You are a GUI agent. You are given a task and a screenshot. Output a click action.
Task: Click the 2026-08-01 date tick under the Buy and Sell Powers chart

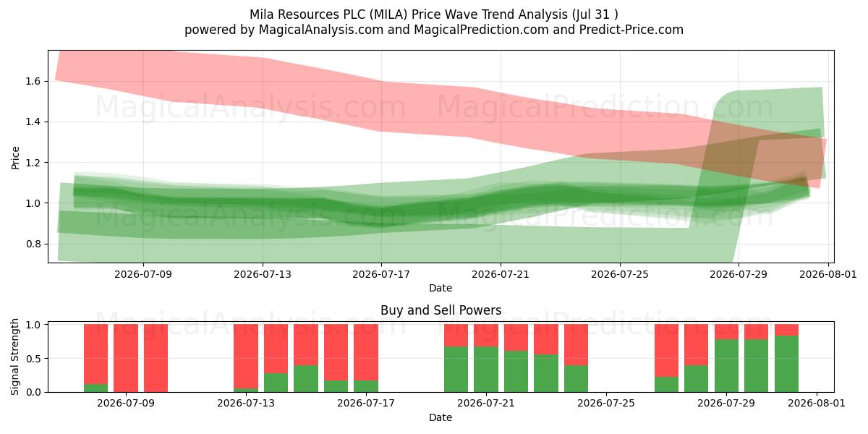(x=817, y=404)
